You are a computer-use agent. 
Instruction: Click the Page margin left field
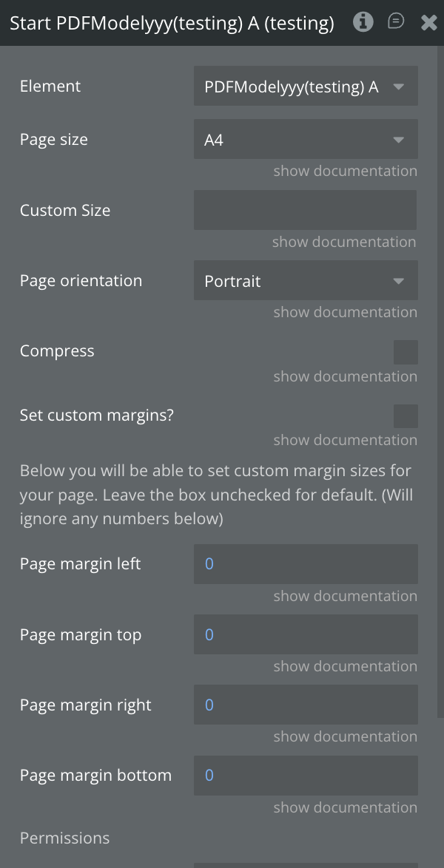[306, 564]
